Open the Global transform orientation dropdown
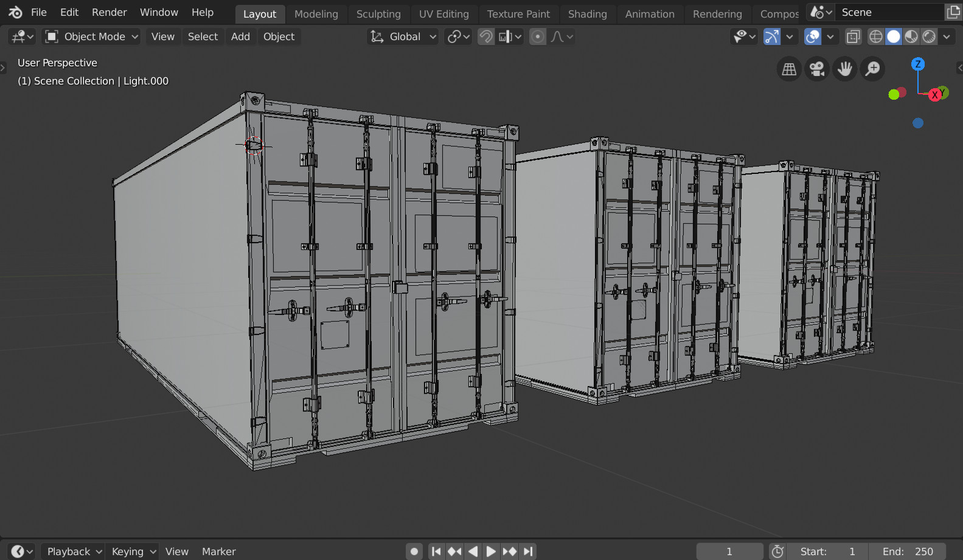 (x=403, y=36)
